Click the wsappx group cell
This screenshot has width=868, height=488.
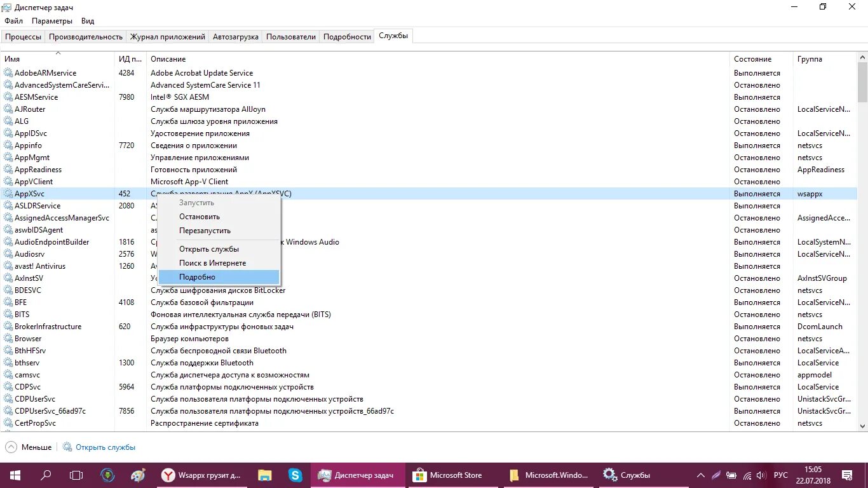point(810,194)
